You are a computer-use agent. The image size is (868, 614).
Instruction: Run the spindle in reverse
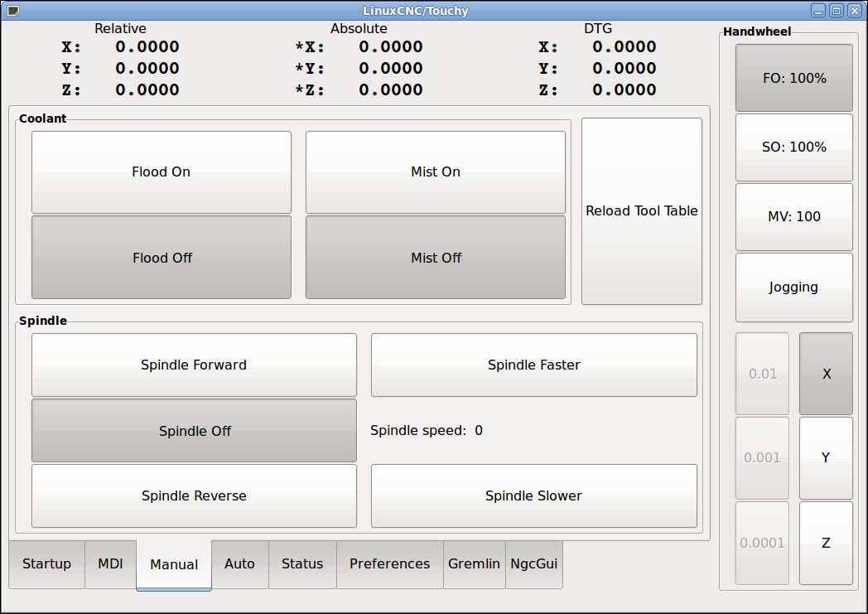194,496
